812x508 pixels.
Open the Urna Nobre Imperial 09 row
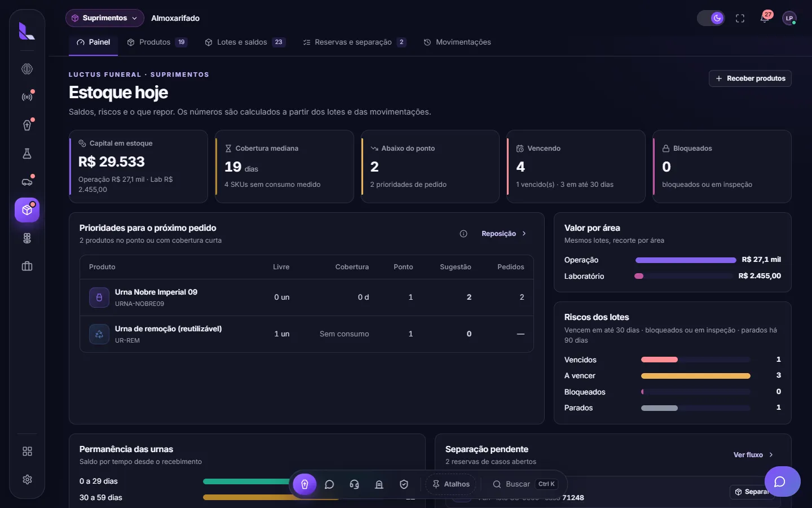coord(307,297)
